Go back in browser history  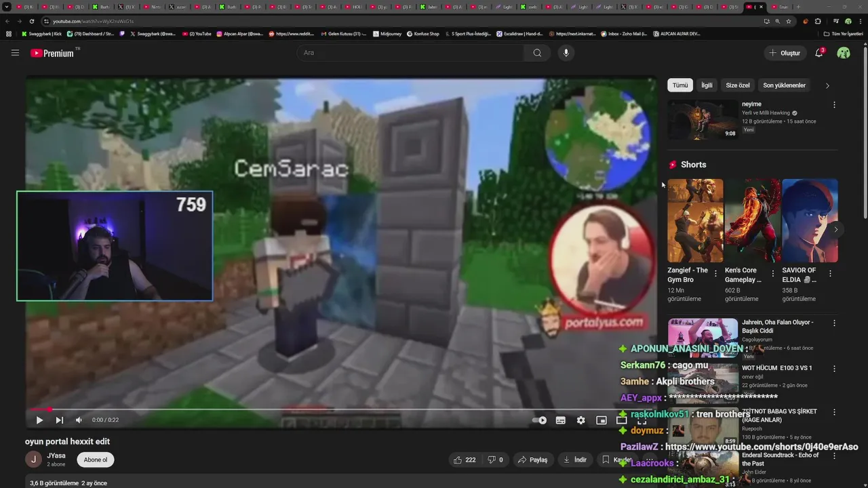tap(7, 21)
